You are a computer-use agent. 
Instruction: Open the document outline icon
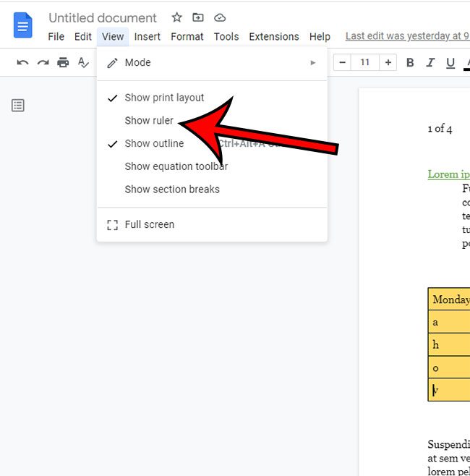point(18,106)
